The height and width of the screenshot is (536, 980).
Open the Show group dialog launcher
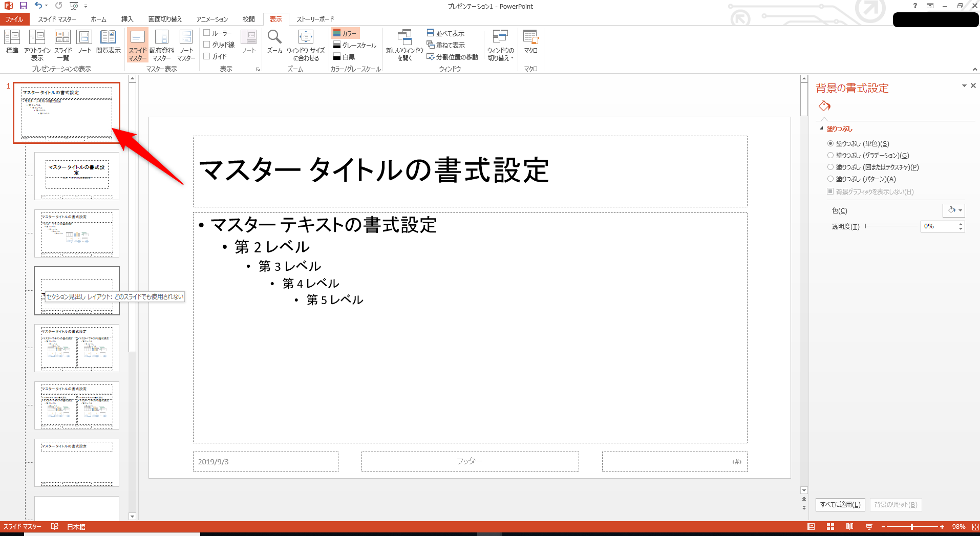(x=258, y=69)
